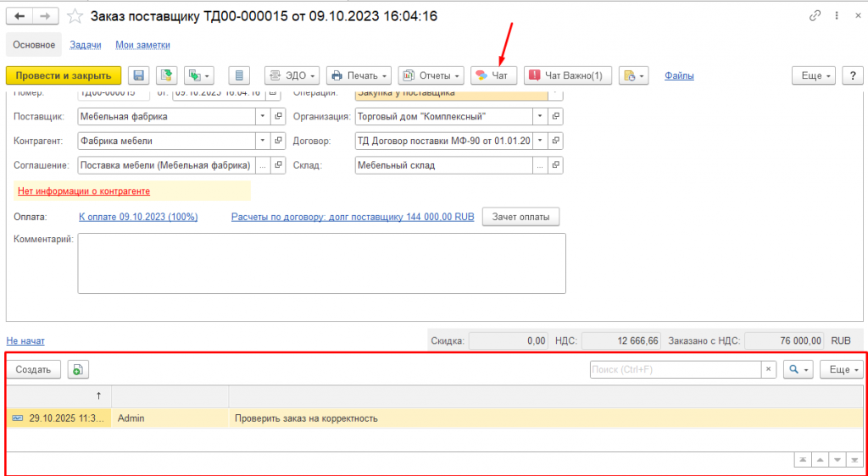This screenshot has width=868, height=476.
Task: Click the Создать button in tasks list
Action: pyautogui.click(x=33, y=370)
